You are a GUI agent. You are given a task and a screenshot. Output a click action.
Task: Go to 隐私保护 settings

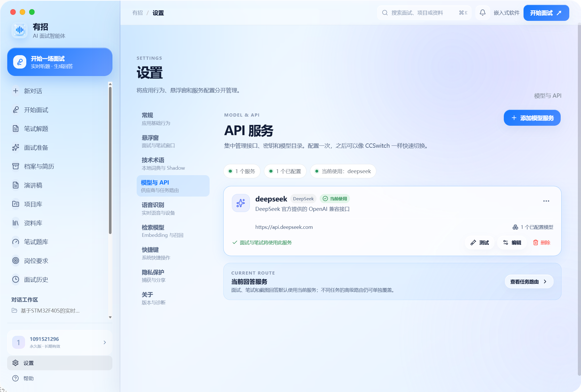click(x=173, y=276)
